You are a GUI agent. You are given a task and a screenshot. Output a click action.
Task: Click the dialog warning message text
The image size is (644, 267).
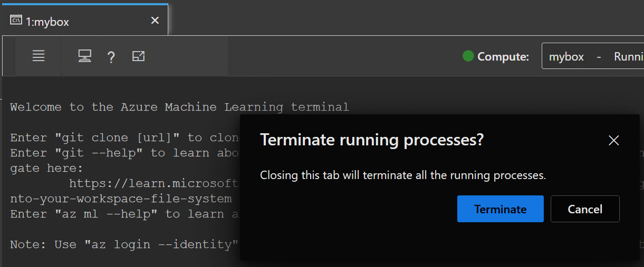(x=403, y=175)
